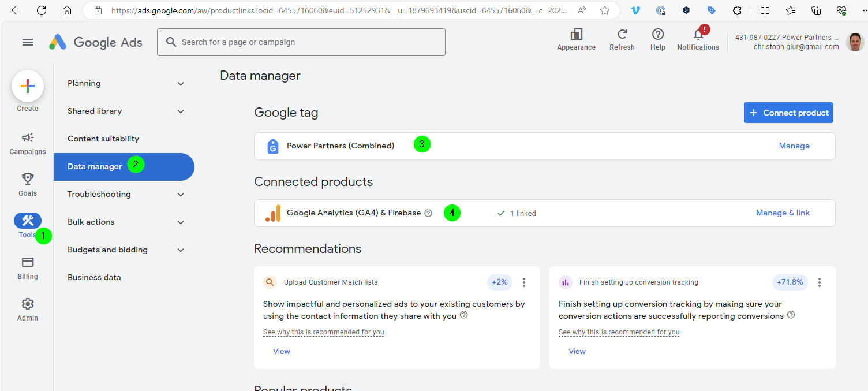Click the Google Ads Refresh icon

(x=622, y=40)
